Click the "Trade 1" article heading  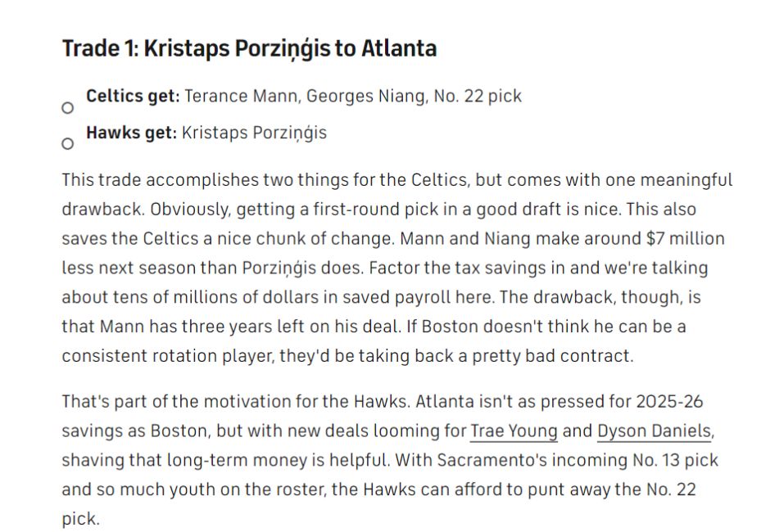tap(249, 48)
